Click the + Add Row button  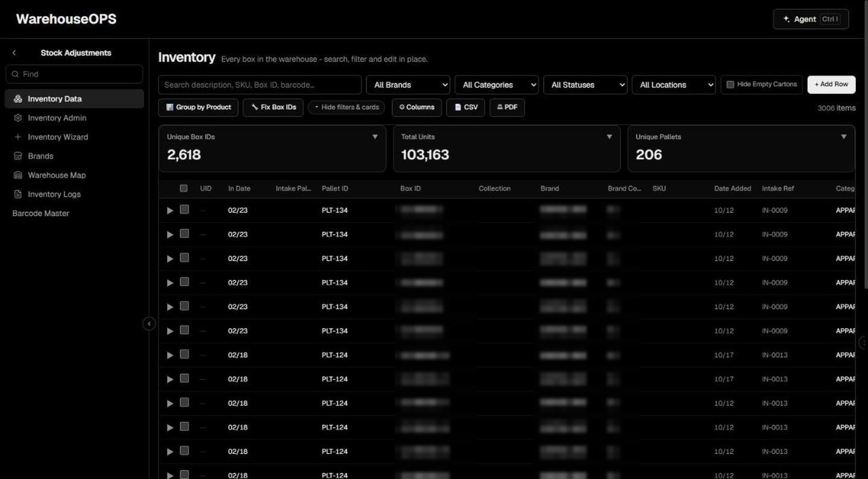pos(831,84)
